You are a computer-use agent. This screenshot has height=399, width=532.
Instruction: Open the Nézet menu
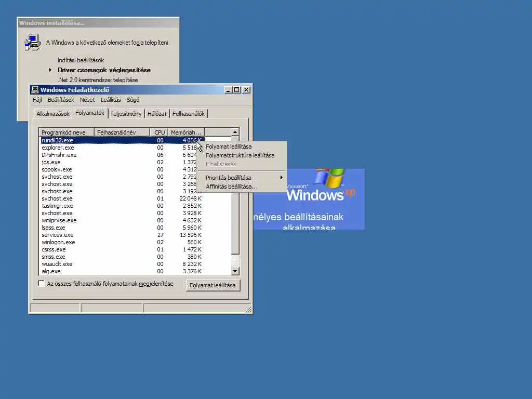point(87,100)
